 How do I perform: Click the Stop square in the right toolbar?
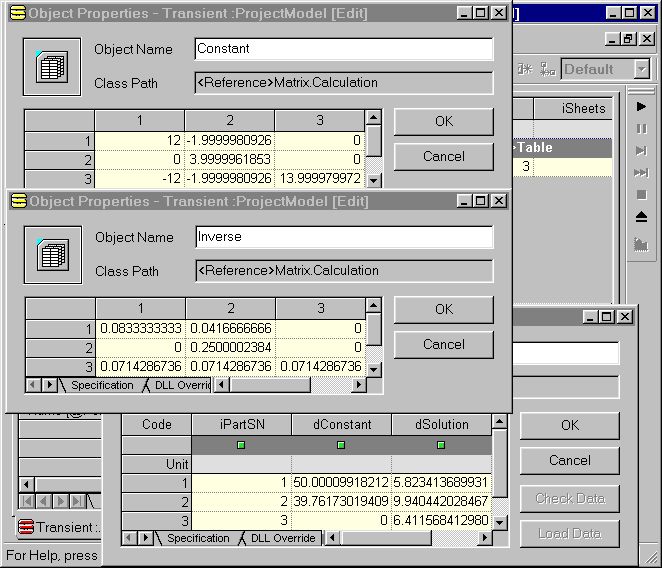coord(642,194)
